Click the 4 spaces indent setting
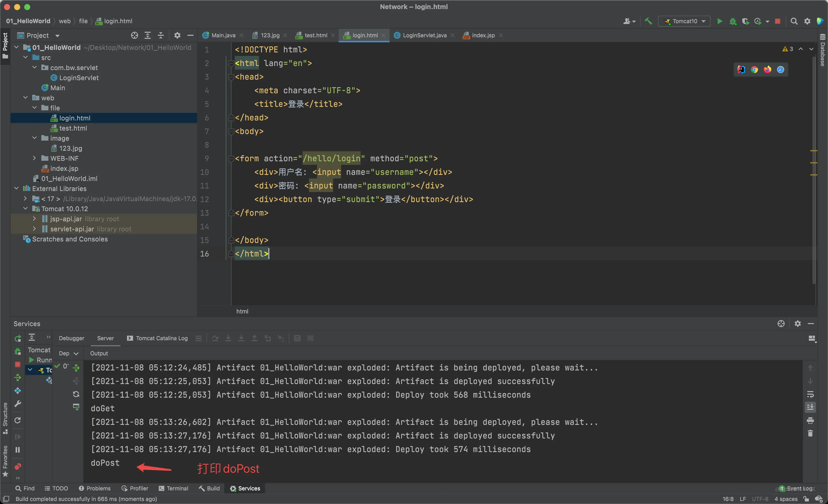Screen dimensions: 828x504 point(786,499)
